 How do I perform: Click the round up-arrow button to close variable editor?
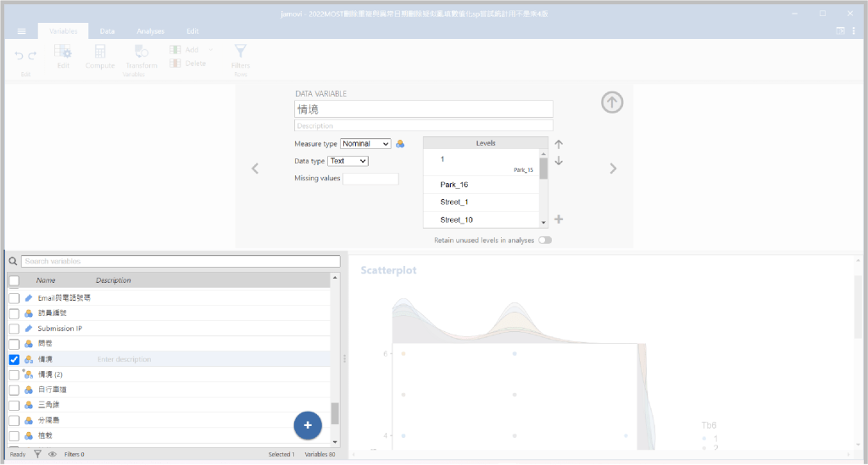click(612, 102)
